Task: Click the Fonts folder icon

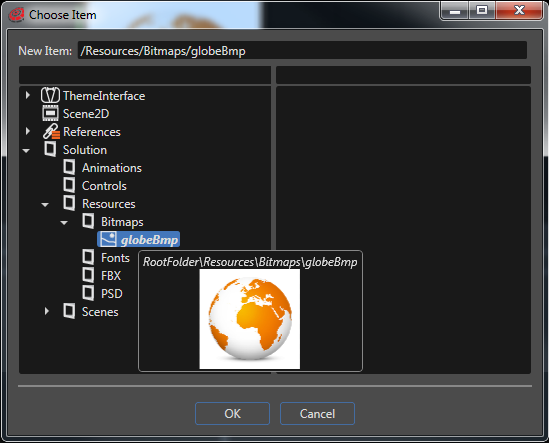Action: [x=88, y=257]
